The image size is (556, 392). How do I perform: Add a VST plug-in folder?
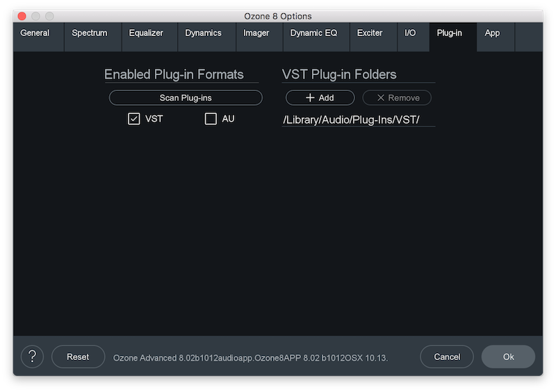click(320, 97)
